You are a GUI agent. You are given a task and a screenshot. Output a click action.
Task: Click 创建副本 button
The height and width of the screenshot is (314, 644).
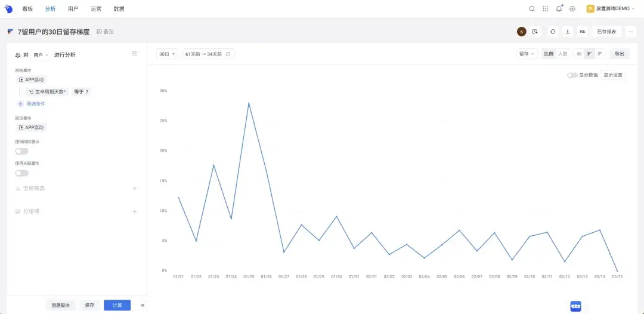[x=61, y=306]
